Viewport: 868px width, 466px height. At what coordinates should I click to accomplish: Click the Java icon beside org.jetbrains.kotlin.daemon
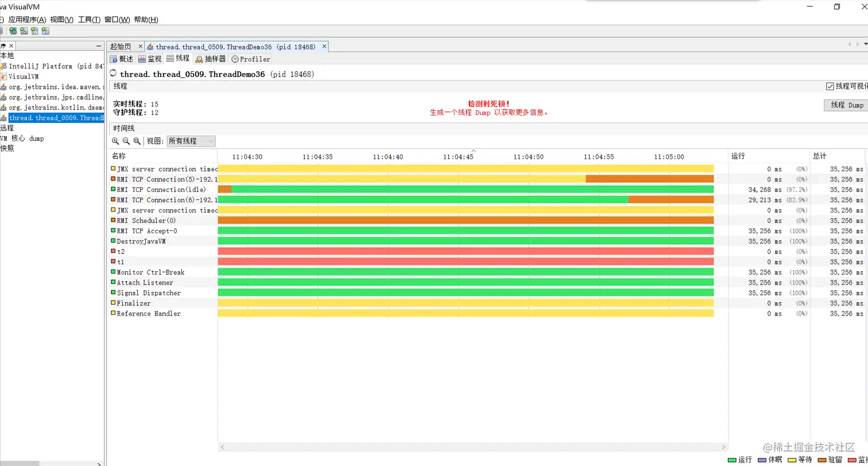click(x=3, y=107)
